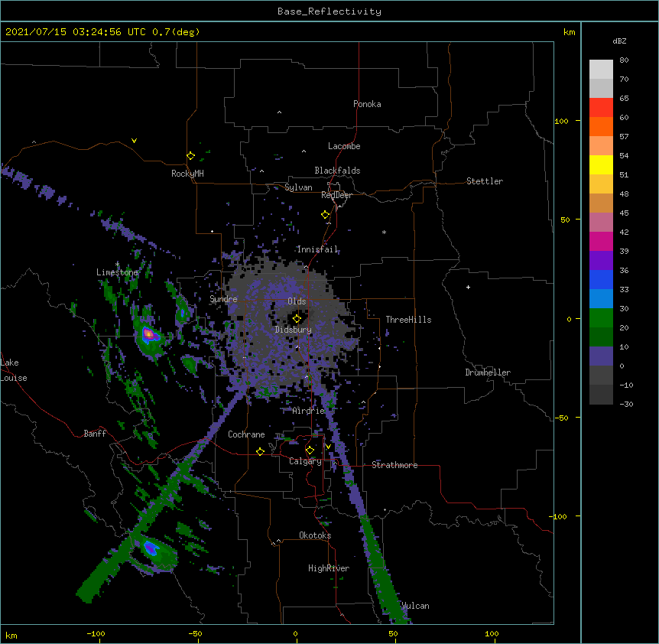The image size is (659, 644).
Task: Click the Calgary label
Action: tap(306, 461)
